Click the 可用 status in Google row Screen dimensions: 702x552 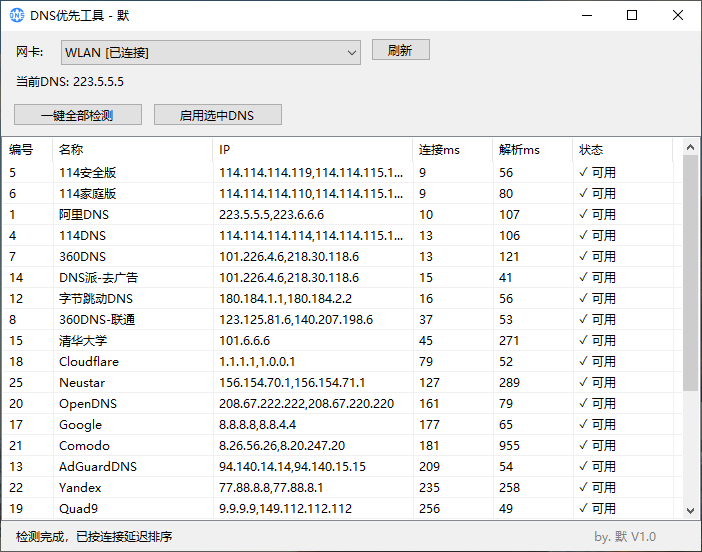598,424
